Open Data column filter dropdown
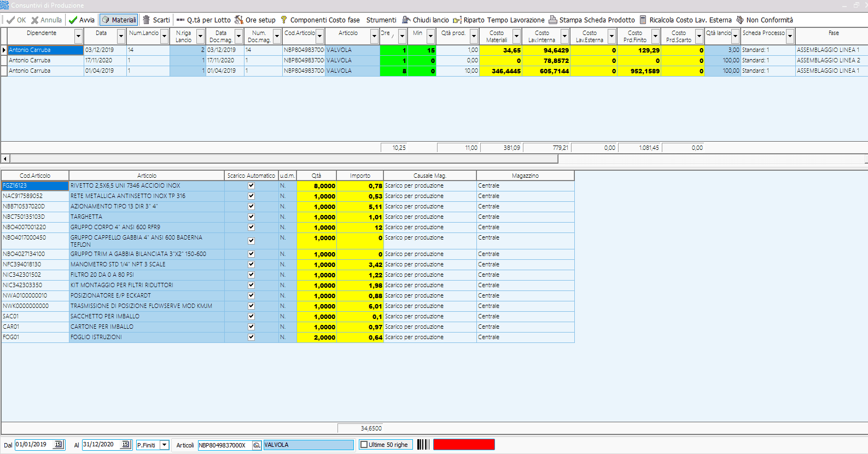This screenshot has height=454, width=868. tap(121, 37)
